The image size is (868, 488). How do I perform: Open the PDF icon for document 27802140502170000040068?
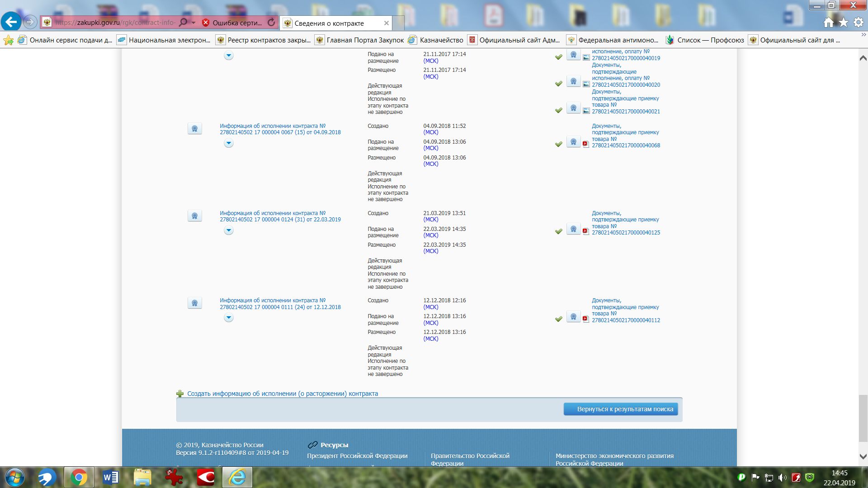tap(585, 144)
